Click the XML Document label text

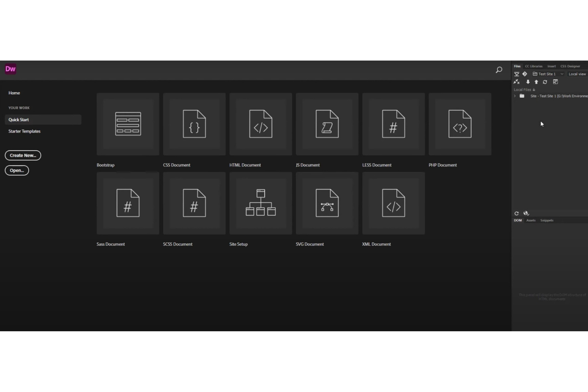[x=377, y=244]
